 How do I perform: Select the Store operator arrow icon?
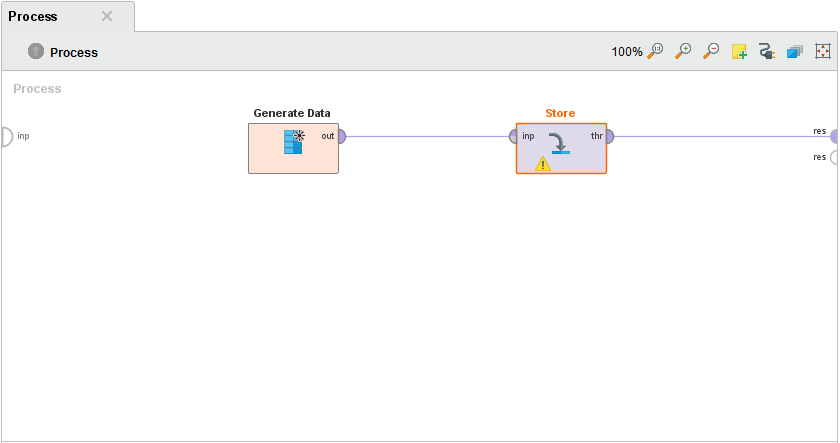(x=560, y=144)
